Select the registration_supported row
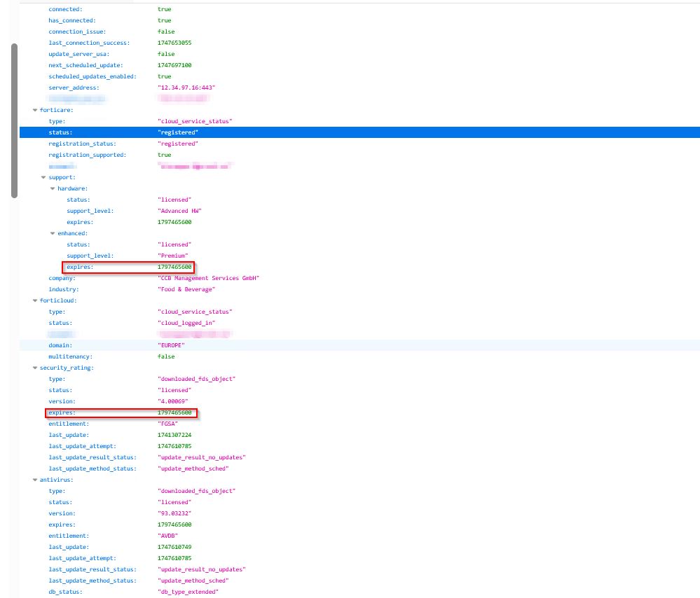 [x=359, y=155]
